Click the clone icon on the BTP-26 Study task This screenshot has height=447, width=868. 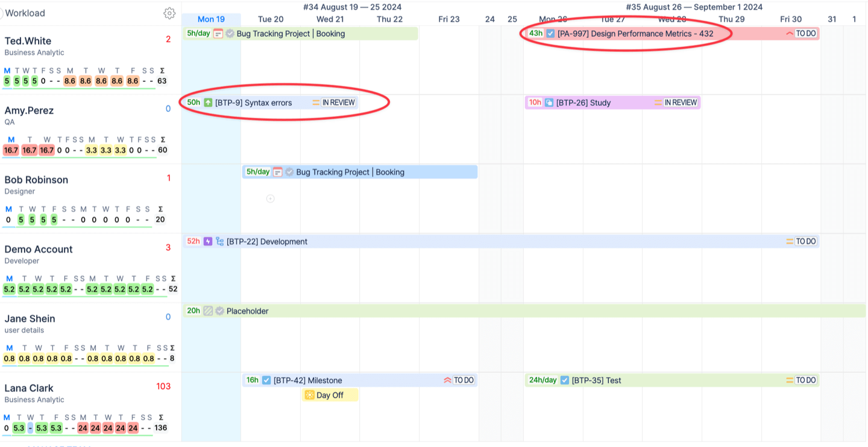pos(550,102)
